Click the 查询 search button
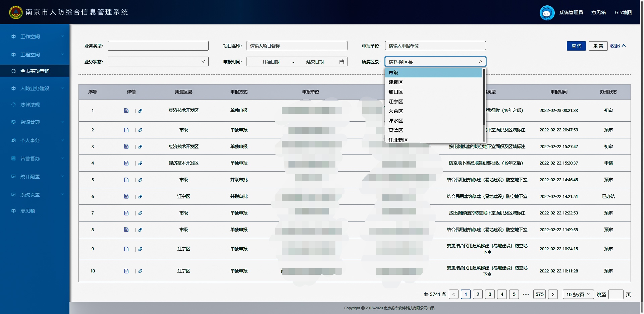Image resolution: width=644 pixels, height=314 pixels. [576, 46]
